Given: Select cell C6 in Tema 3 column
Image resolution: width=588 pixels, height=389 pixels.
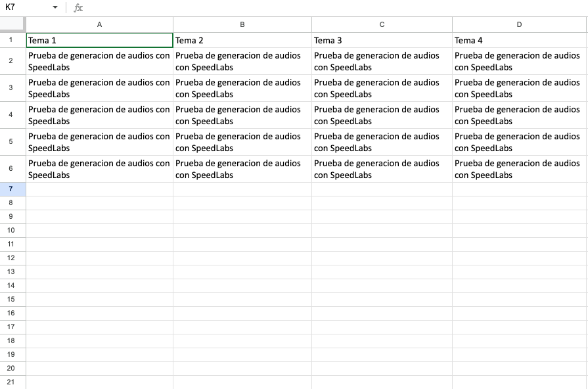Looking at the screenshot, I should (382, 169).
